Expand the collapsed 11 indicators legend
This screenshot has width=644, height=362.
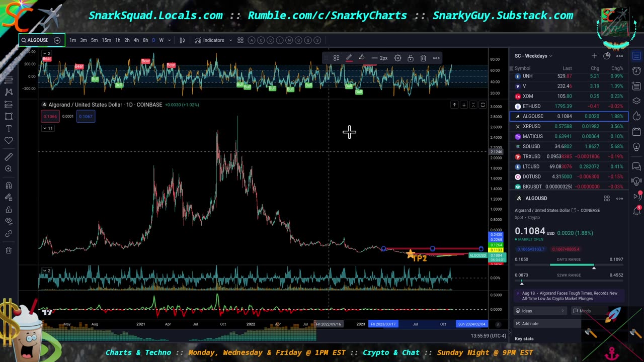[48, 128]
